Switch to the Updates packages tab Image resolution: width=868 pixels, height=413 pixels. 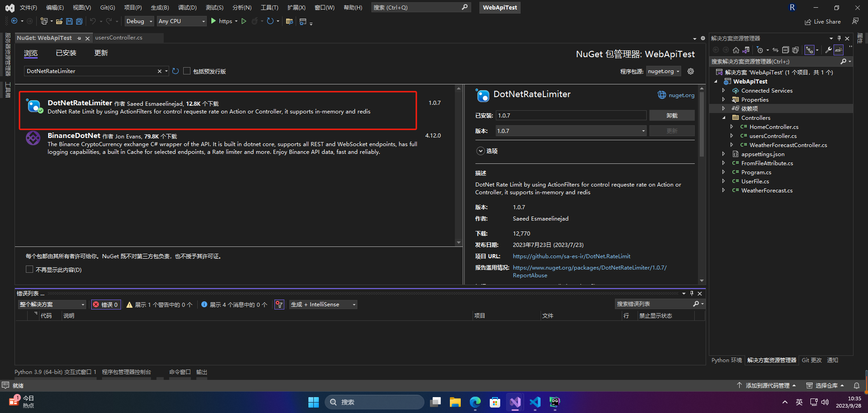click(101, 53)
